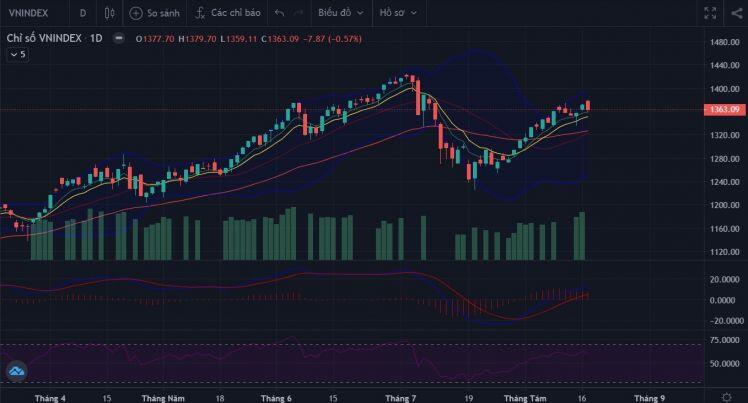Click the low price L1359.11 value
Screen dimensions: 748x403
tap(239, 39)
